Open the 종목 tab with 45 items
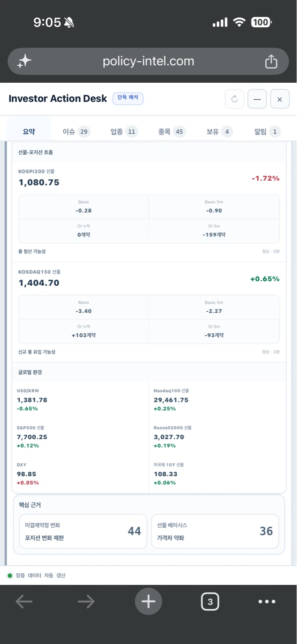Viewport: 297px width, 644px height. tap(172, 131)
